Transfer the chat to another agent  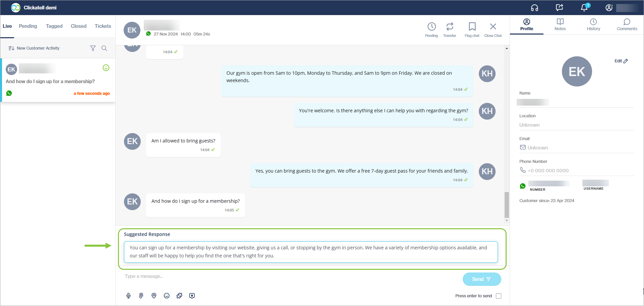[450, 29]
